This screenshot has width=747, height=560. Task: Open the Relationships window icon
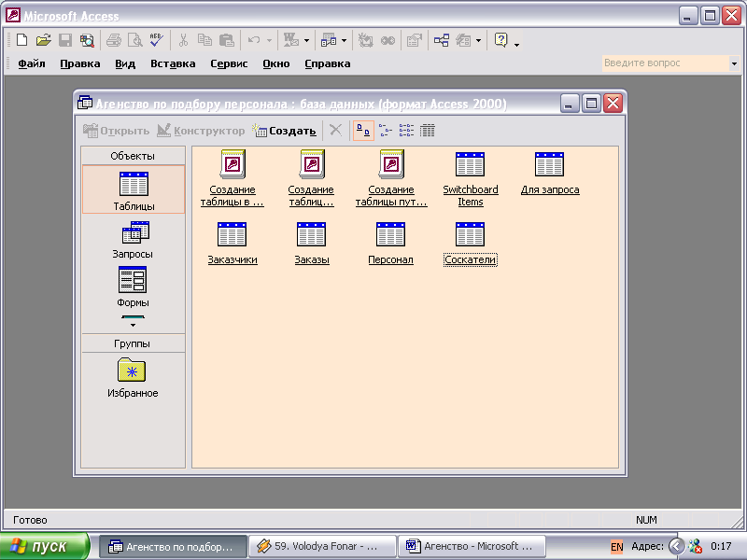point(441,40)
